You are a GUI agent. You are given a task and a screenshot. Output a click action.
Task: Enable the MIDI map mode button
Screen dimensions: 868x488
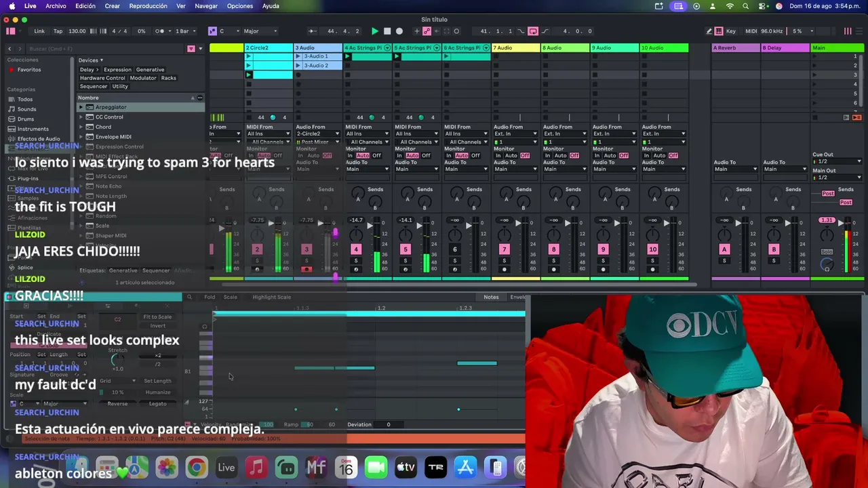click(751, 31)
